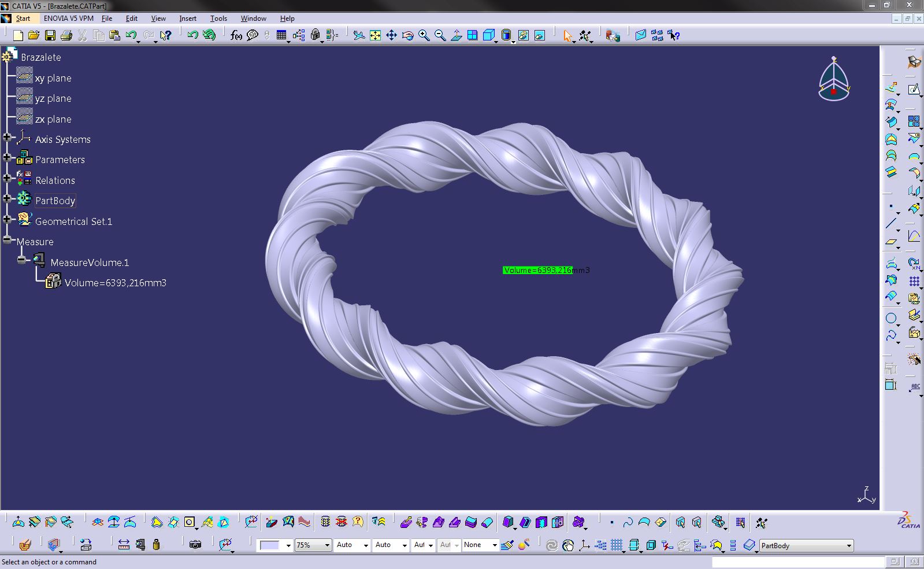
Task: Click the Capture camera icon
Action: tap(195, 545)
